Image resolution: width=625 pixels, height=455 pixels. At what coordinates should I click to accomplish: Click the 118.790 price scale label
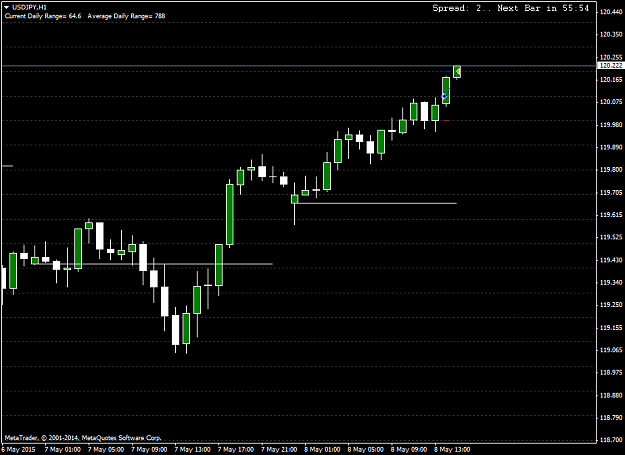(611, 418)
